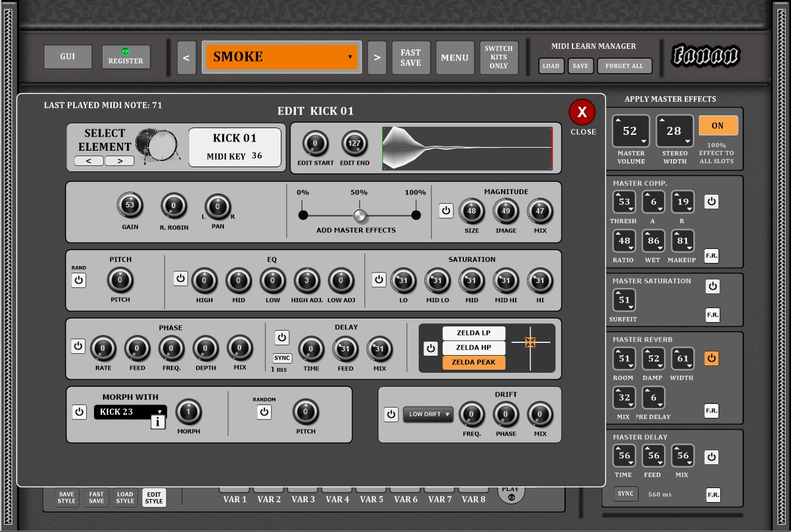The image size is (791, 532).
Task: Toggle the Saturation section power switch
Action: coord(379,279)
